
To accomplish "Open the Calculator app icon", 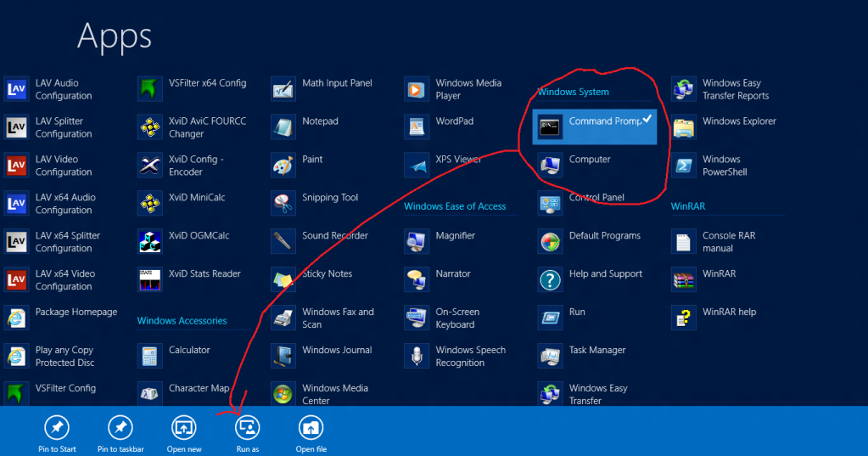I will [x=149, y=357].
